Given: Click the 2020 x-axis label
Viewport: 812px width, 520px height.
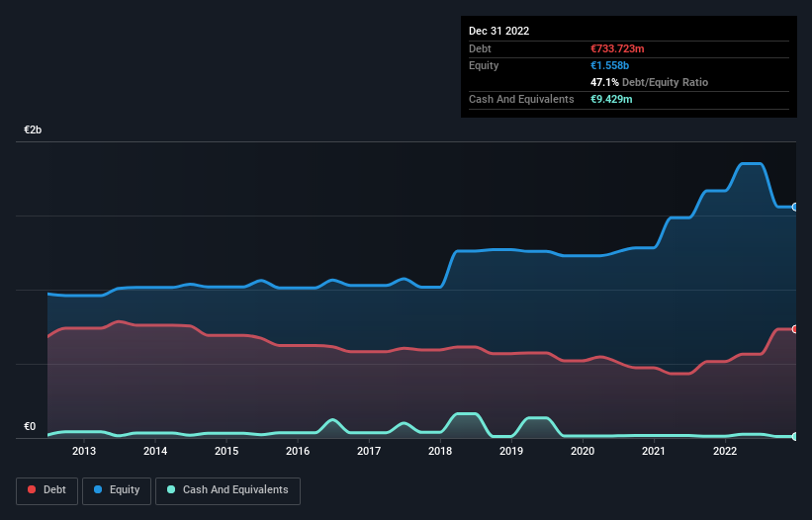Looking at the screenshot, I should tap(583, 451).
